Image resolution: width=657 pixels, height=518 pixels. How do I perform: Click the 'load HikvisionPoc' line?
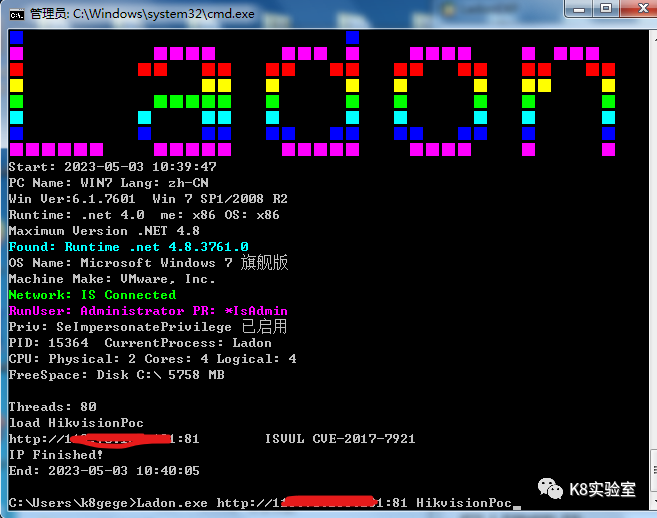pyautogui.click(x=76, y=422)
